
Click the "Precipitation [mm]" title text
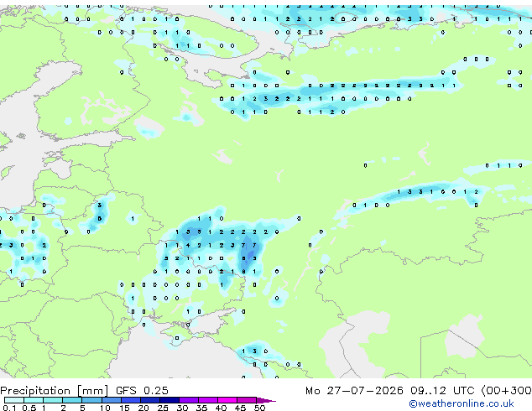54,391
